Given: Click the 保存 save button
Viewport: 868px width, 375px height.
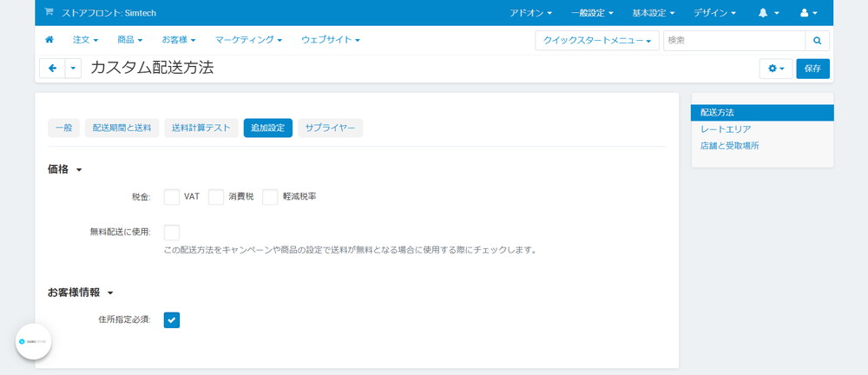Looking at the screenshot, I should tap(812, 69).
